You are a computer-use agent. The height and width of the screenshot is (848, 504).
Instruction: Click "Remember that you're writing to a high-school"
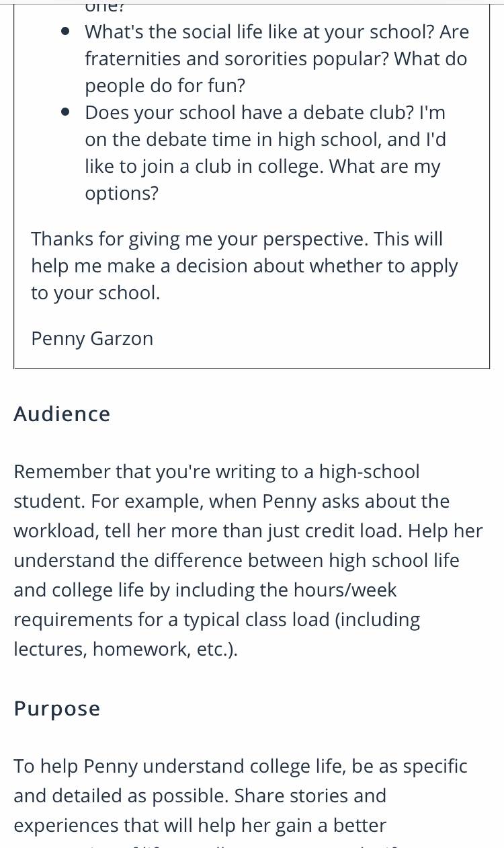click(x=216, y=471)
